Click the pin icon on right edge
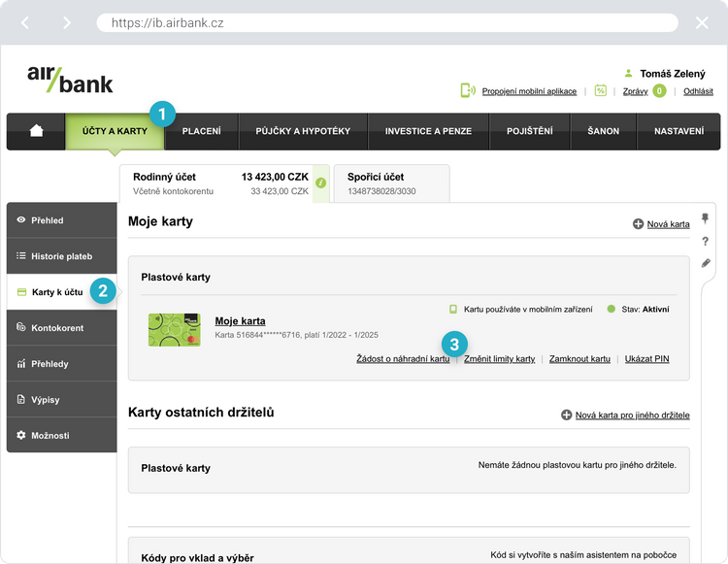Image resolution: width=728 pixels, height=564 pixels. click(x=706, y=219)
